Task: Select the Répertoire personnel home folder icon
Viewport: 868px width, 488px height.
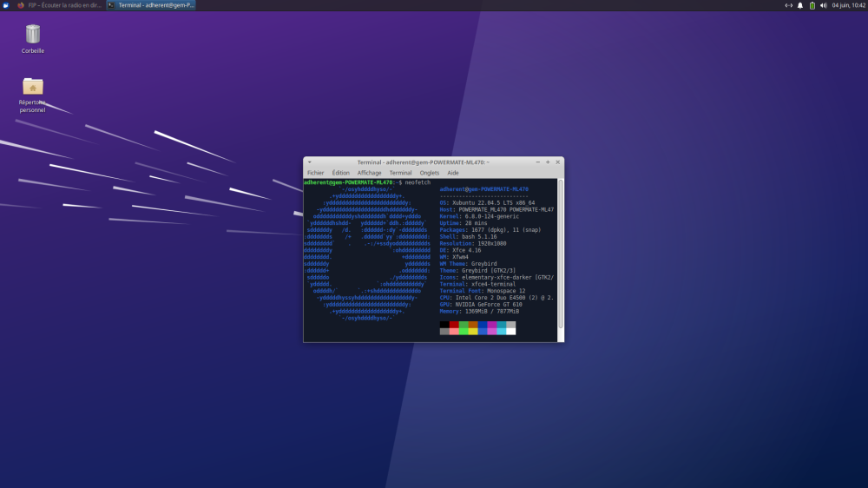Action: (x=33, y=95)
